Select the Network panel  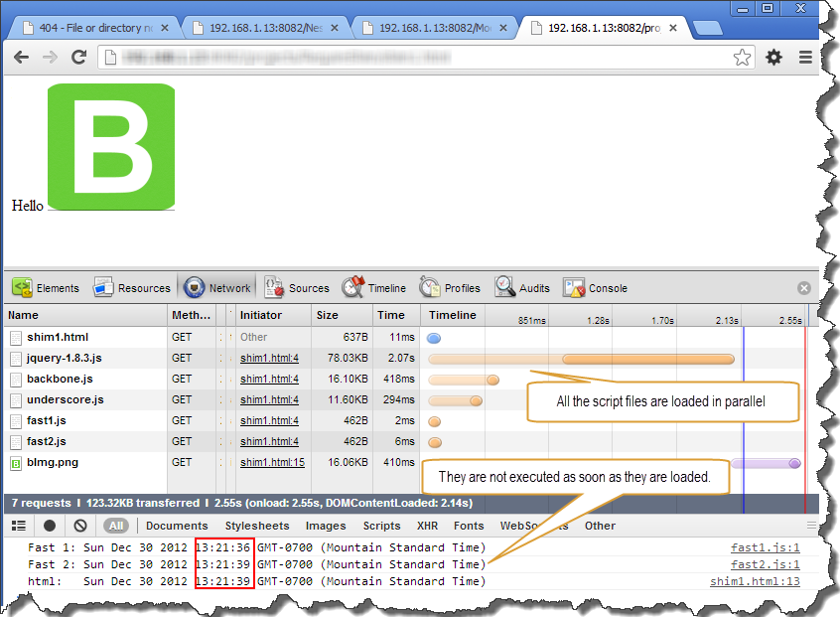[x=217, y=288]
